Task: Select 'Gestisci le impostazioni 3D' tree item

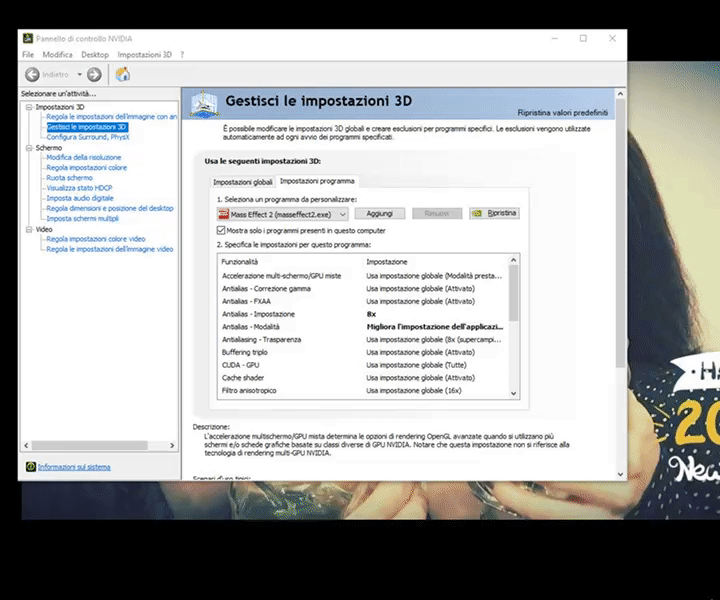Action: click(87, 127)
